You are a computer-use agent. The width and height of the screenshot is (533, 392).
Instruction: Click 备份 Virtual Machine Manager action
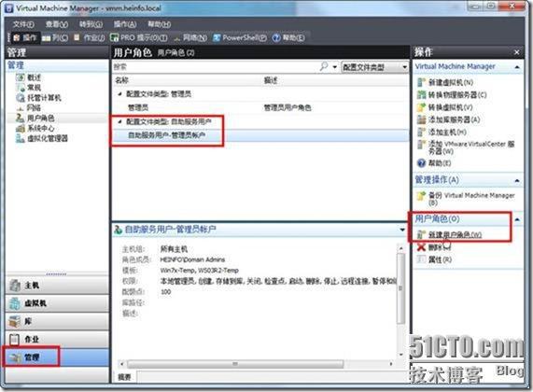[x=466, y=199]
